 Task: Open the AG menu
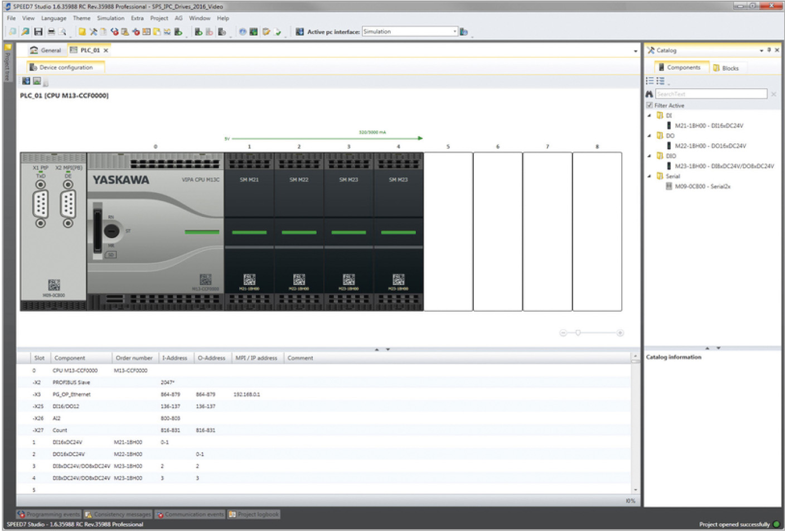click(x=178, y=18)
